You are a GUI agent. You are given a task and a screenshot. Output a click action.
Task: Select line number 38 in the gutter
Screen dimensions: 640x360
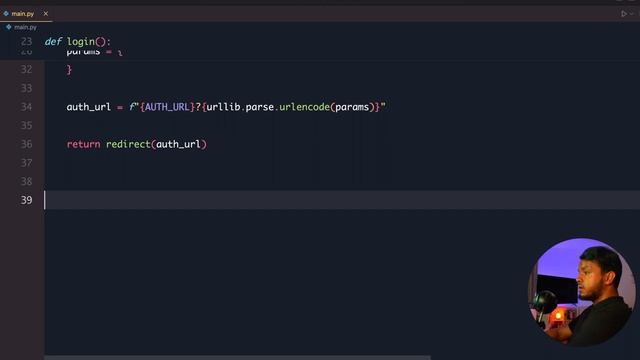(x=26, y=181)
